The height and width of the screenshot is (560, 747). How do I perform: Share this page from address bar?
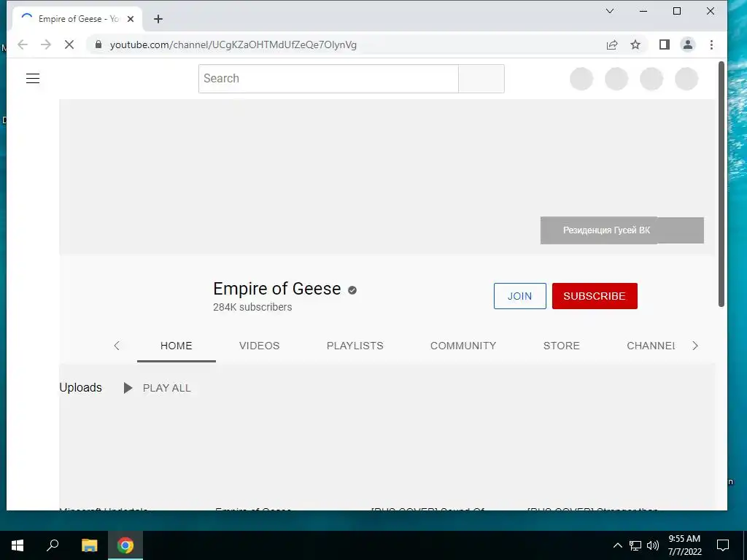click(612, 44)
